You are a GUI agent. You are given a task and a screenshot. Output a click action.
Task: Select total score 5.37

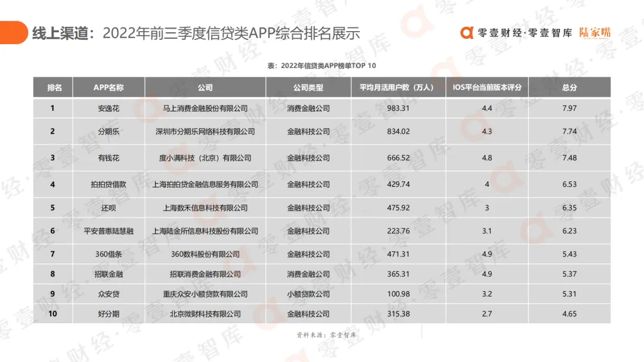click(569, 274)
